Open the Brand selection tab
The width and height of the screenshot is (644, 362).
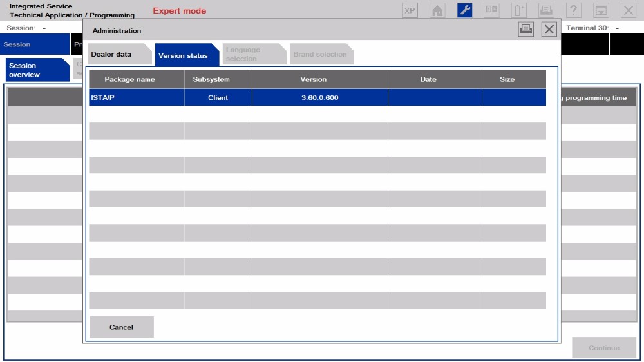tap(320, 54)
